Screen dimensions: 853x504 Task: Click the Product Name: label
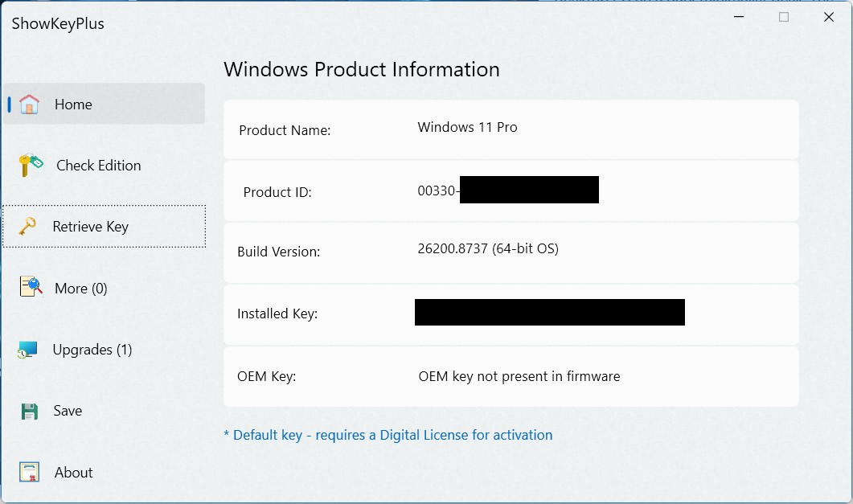(x=285, y=130)
